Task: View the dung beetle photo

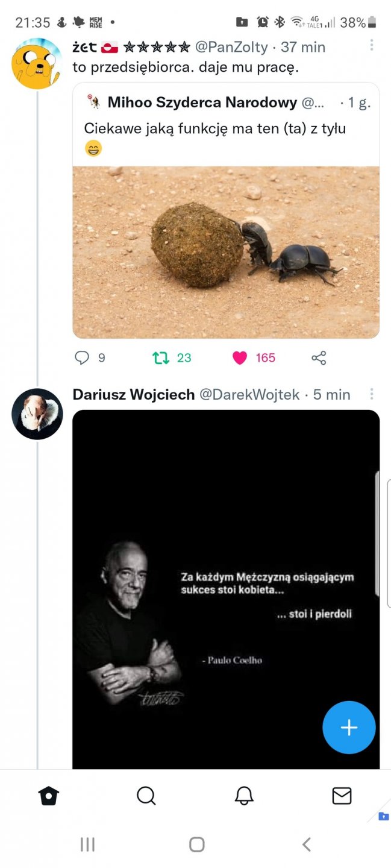Action: point(226,252)
